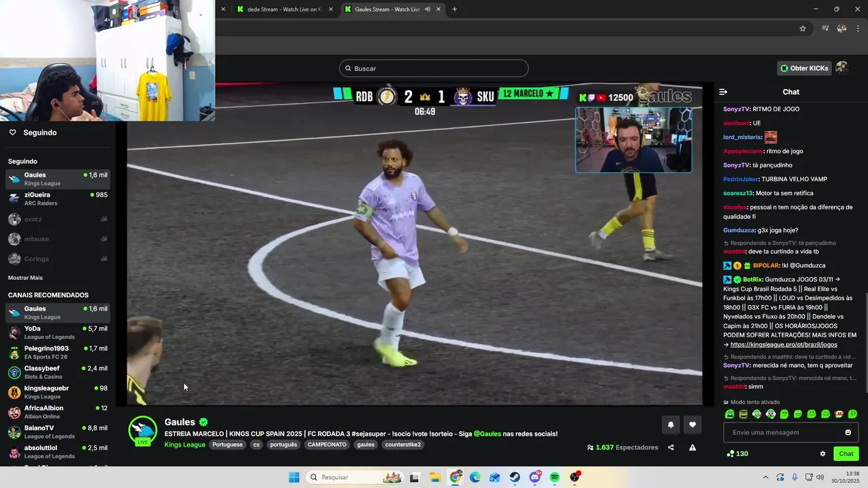Click the @Gaules mention in stream title
This screenshot has width=868, height=488.
pyautogui.click(x=487, y=434)
